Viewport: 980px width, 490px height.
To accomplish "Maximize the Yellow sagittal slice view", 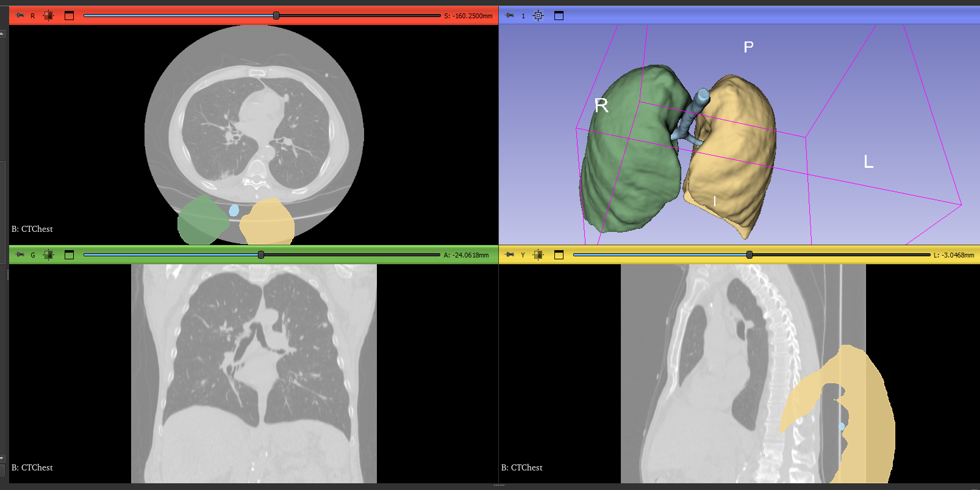I will tap(559, 255).
